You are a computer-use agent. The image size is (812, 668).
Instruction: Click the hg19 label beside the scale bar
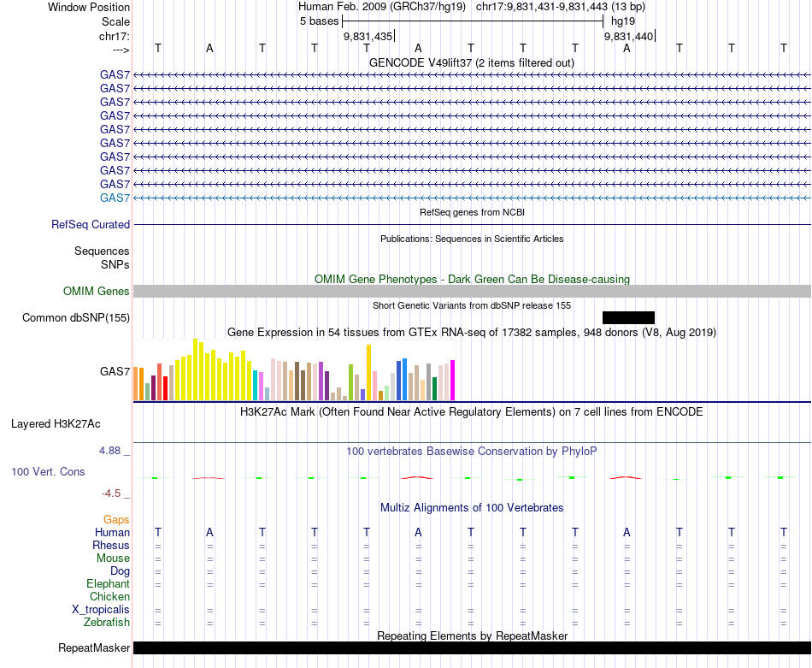point(623,21)
